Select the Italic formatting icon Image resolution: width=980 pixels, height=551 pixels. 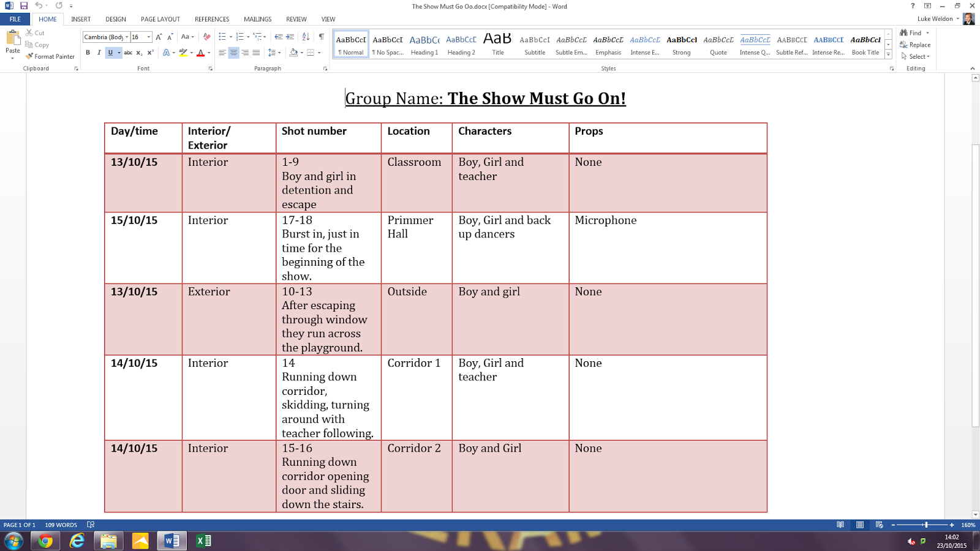99,51
